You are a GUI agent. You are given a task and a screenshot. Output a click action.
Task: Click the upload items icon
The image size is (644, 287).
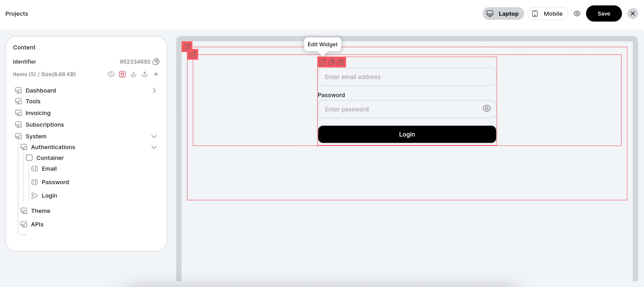[145, 74]
